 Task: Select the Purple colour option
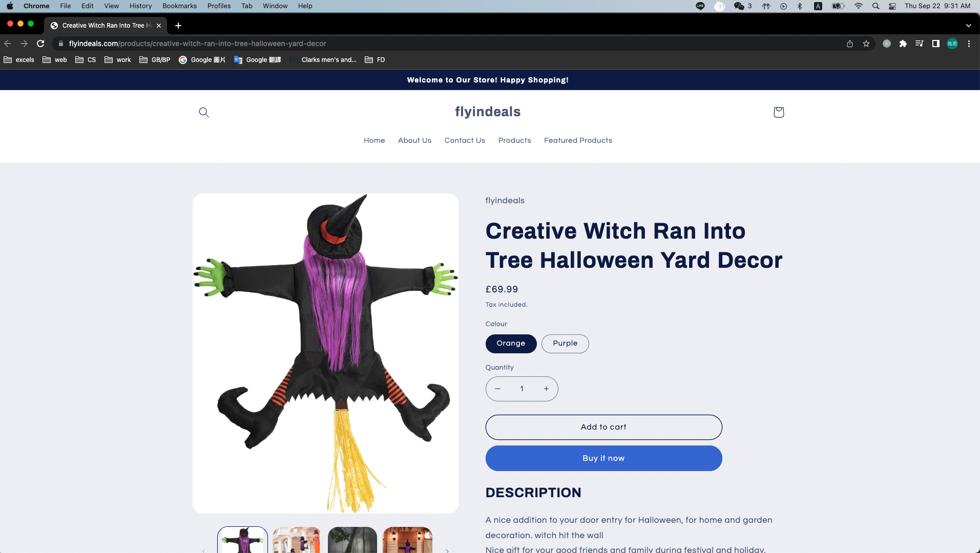point(565,344)
